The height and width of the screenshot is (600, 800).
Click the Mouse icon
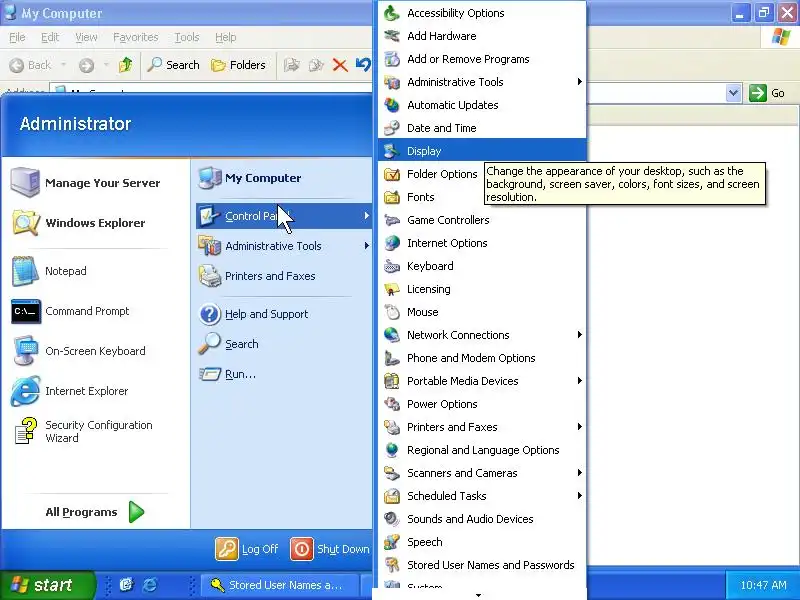tap(391, 312)
